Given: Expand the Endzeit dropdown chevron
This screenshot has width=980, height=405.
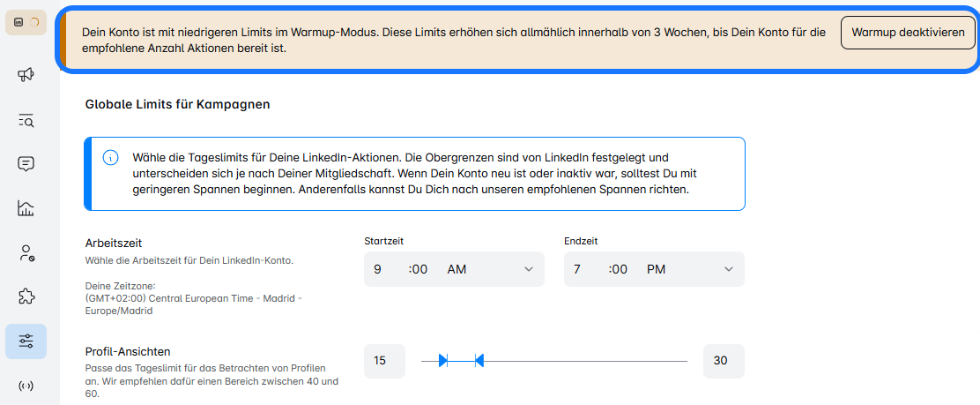Looking at the screenshot, I should coord(729,269).
